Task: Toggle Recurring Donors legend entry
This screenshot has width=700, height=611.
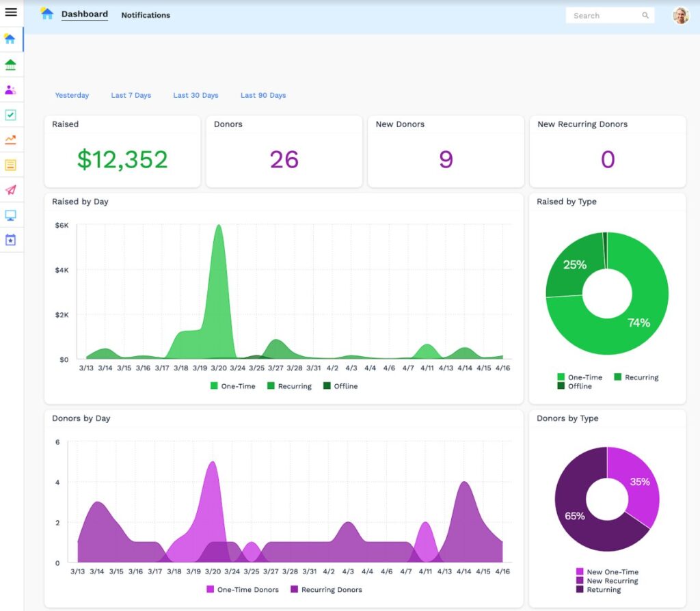Action: [326, 590]
